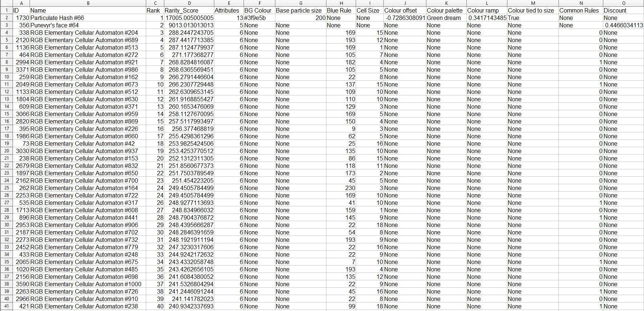644x311 pixels.
Task: Select the 'Particulate Hash #66' name cell
Action: pyautogui.click(x=57, y=18)
